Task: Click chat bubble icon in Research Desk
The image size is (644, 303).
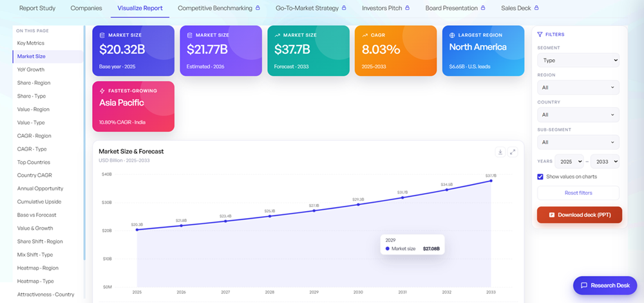Action: coord(583,286)
